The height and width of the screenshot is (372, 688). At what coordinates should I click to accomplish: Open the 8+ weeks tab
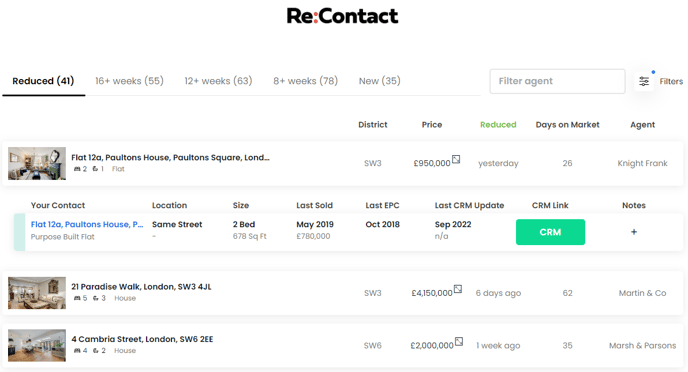point(305,81)
